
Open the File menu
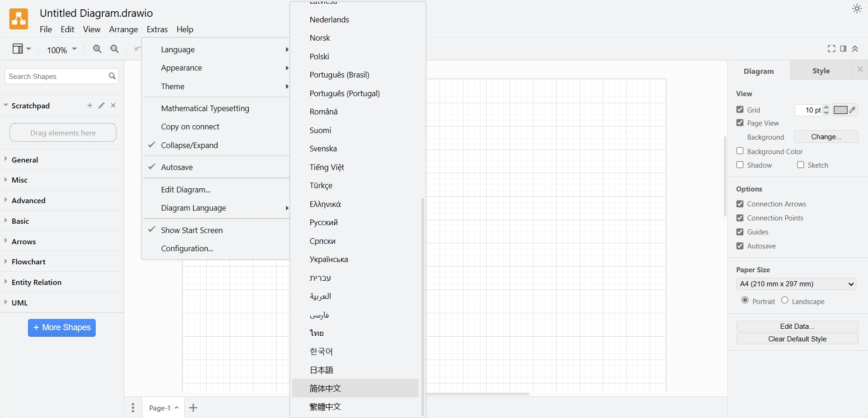pos(46,29)
